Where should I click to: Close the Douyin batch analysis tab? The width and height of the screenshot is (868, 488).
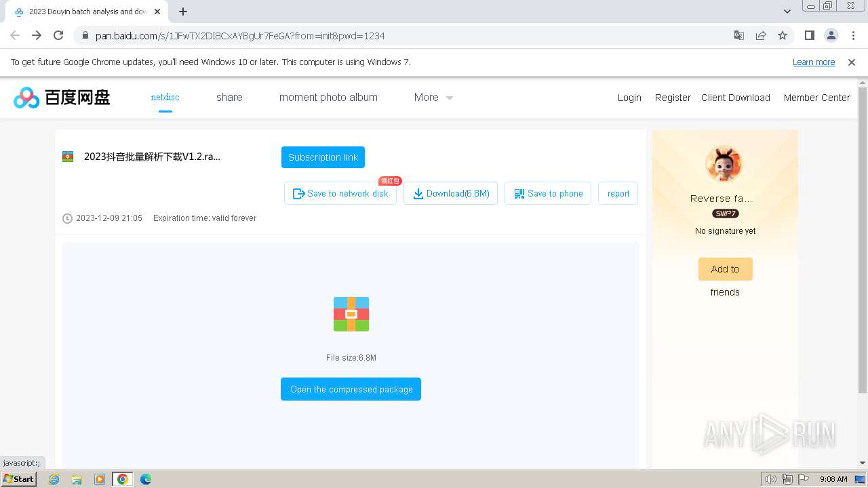(157, 12)
